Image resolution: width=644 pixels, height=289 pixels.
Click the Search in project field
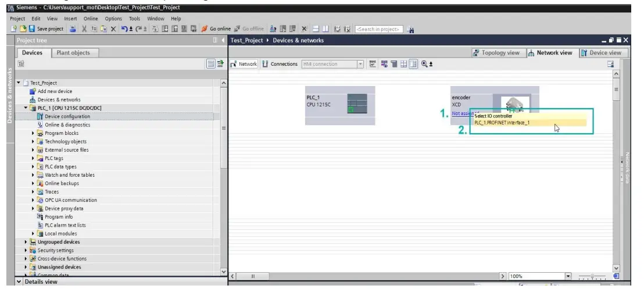pos(379,28)
